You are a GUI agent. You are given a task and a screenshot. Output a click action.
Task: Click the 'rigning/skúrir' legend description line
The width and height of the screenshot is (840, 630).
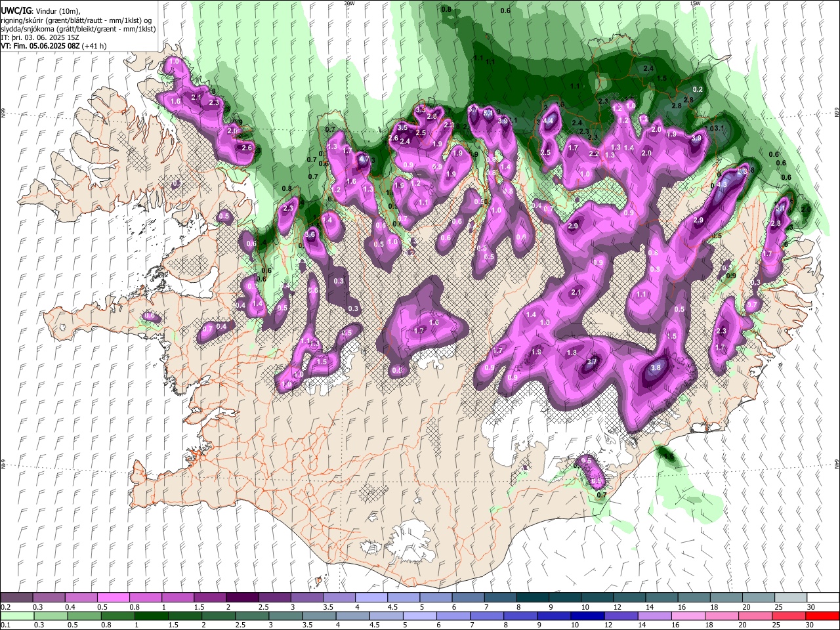click(76, 20)
